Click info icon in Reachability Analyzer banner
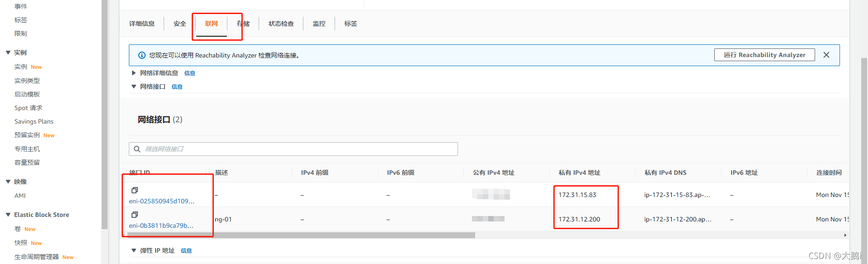 142,55
